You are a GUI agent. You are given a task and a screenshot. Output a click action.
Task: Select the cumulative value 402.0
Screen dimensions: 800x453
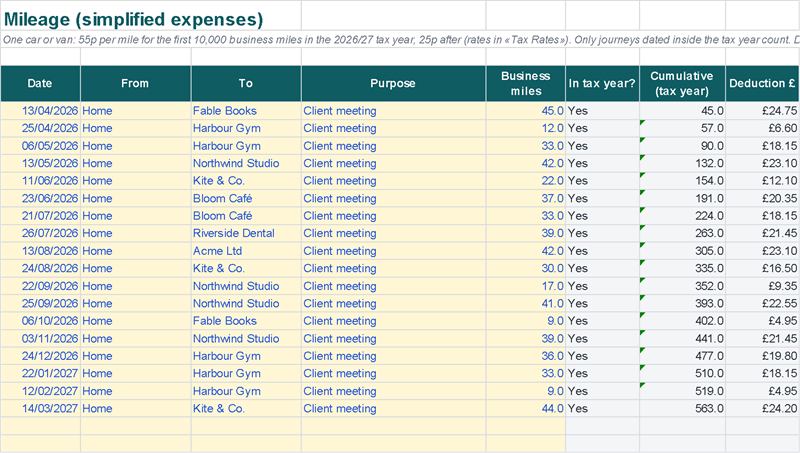(682, 321)
